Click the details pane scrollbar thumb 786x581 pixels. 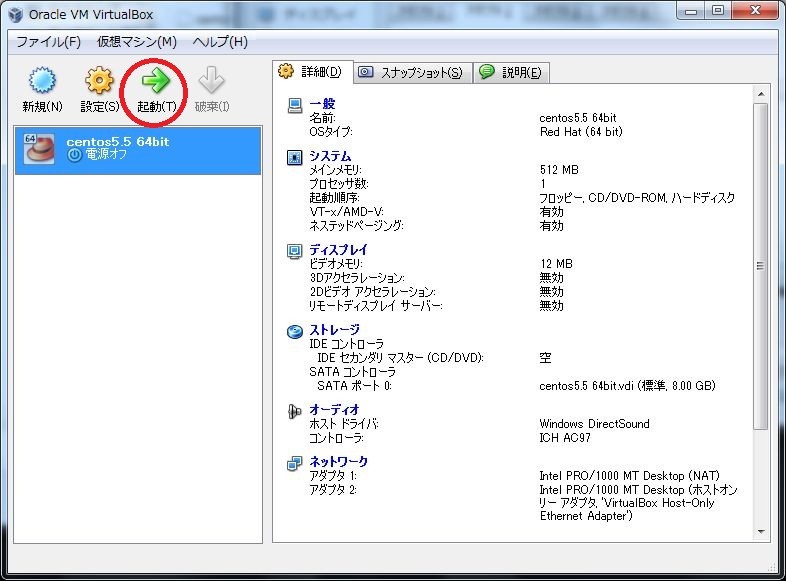pos(761,266)
